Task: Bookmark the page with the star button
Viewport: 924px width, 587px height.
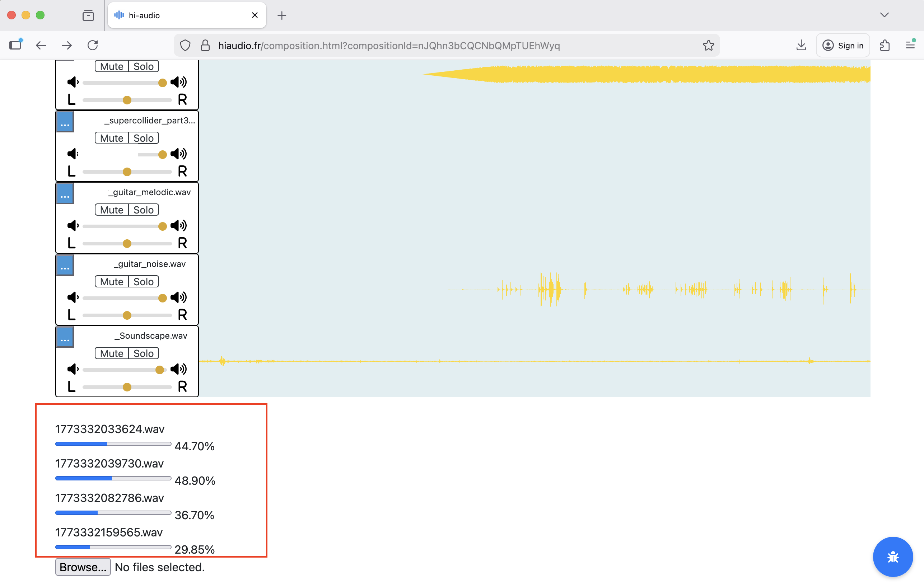Action: pyautogui.click(x=708, y=45)
